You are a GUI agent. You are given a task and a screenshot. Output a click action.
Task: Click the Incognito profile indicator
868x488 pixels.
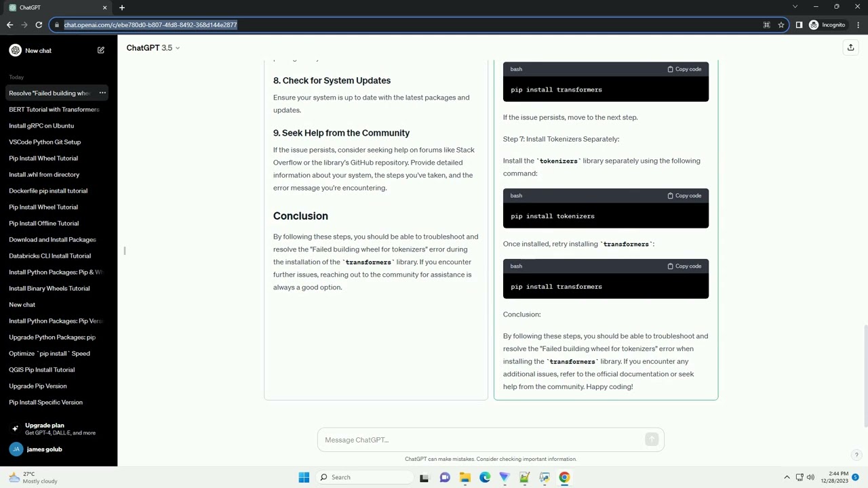[827, 25]
